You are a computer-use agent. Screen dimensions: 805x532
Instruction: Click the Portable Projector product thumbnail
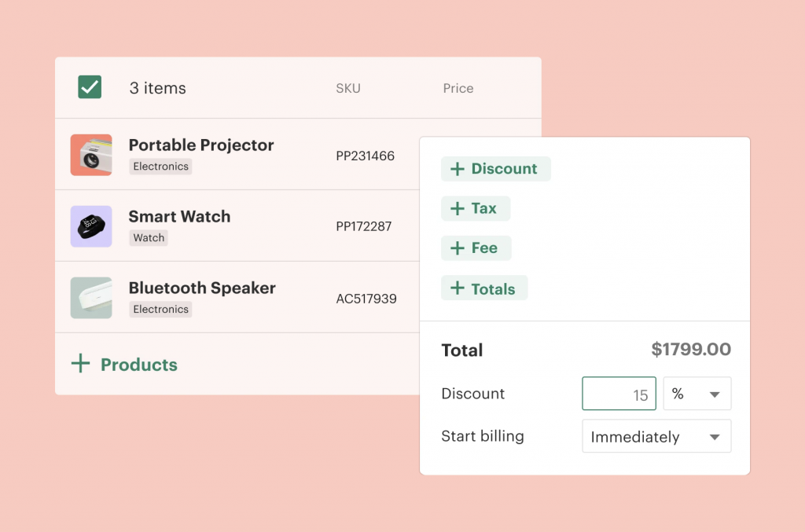[91, 155]
